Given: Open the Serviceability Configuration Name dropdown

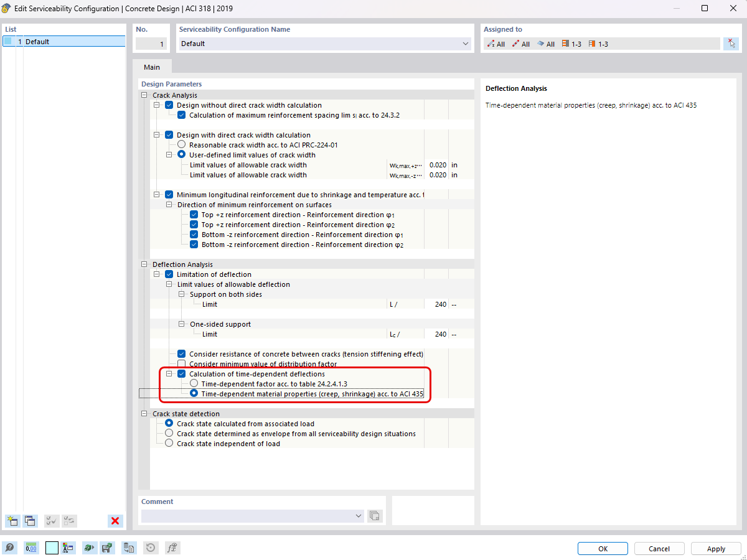Looking at the screenshot, I should [465, 44].
